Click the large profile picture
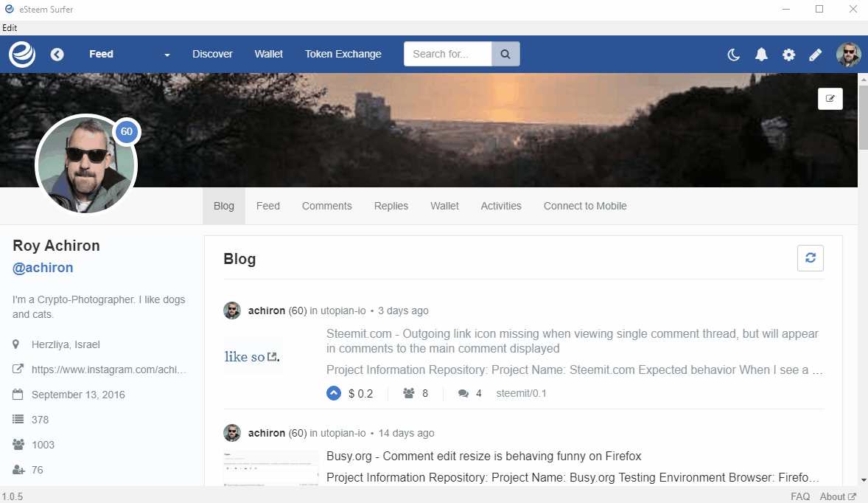This screenshot has height=503, width=868. click(x=85, y=165)
